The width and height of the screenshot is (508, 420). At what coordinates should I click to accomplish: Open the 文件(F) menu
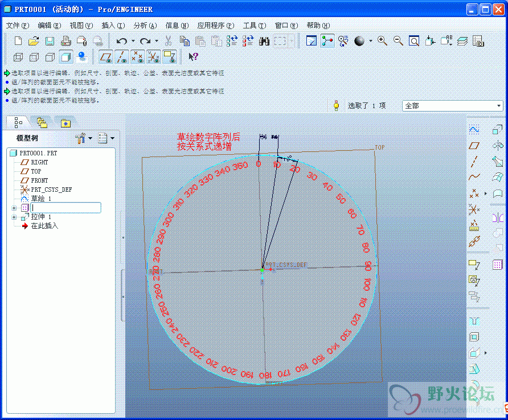coord(18,25)
